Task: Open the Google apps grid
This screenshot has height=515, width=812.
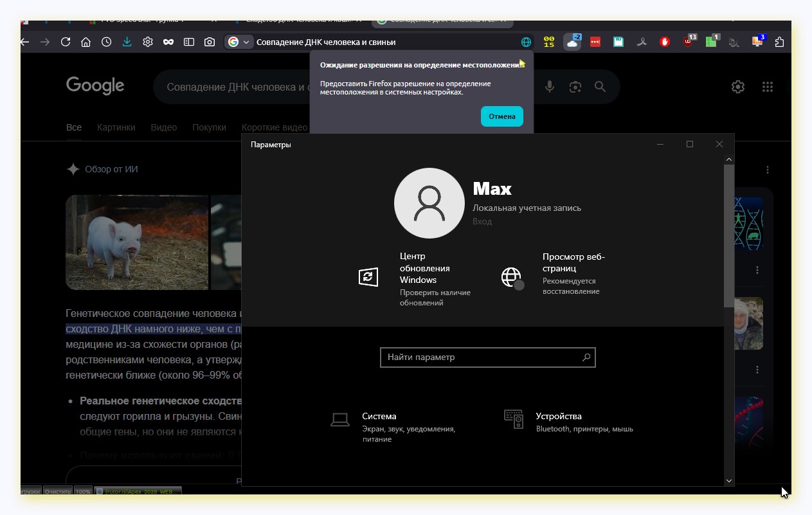Action: click(x=767, y=87)
